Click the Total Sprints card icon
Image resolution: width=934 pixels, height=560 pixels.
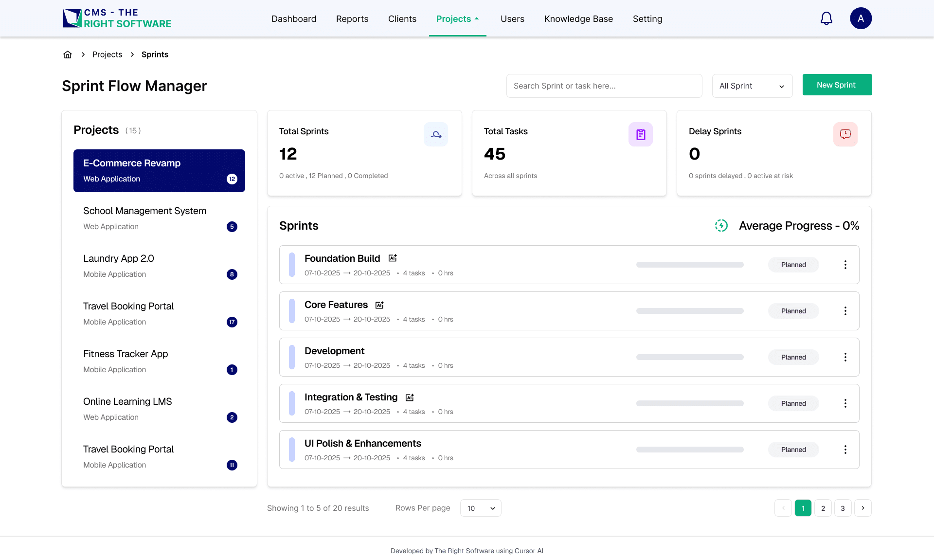point(436,134)
